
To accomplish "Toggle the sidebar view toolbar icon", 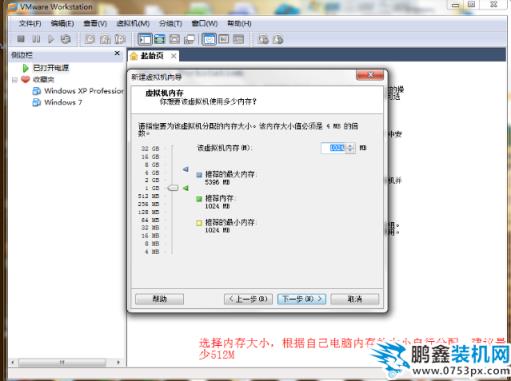I will pos(145,39).
